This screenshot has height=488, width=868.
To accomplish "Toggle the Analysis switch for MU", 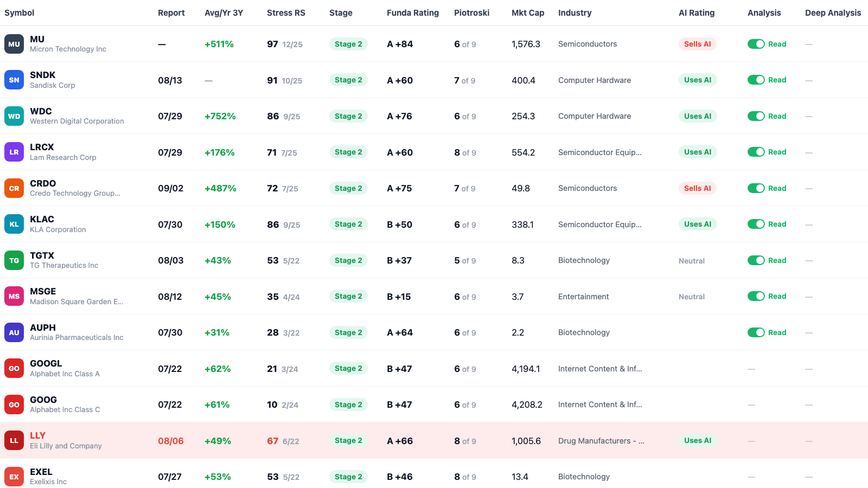I will click(x=756, y=44).
